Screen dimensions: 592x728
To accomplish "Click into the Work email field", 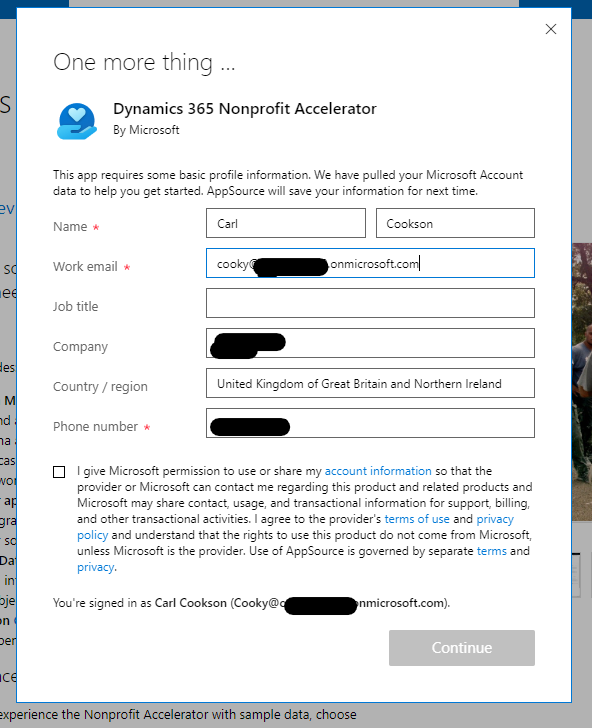I will tap(370, 263).
